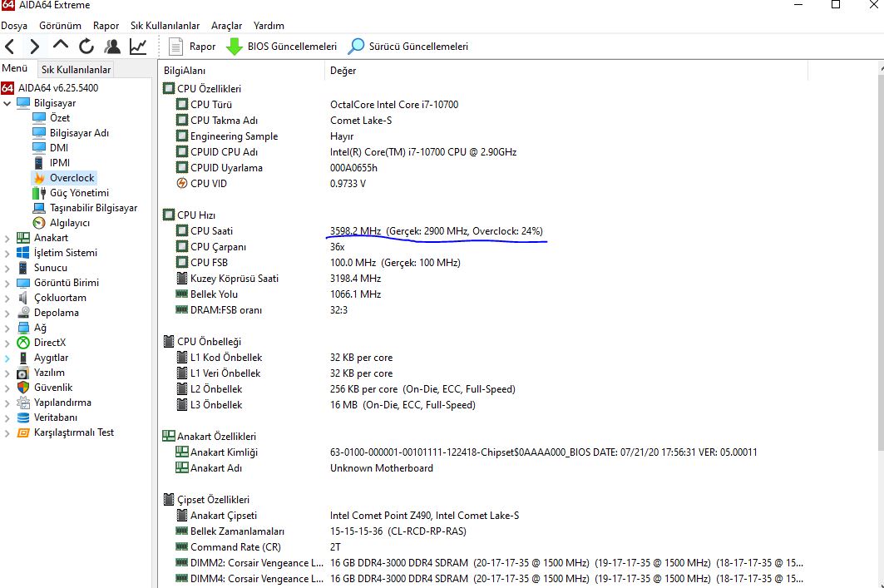Click the Görüntü Birimi monitor icon
The height and width of the screenshot is (588, 884).
[23, 283]
